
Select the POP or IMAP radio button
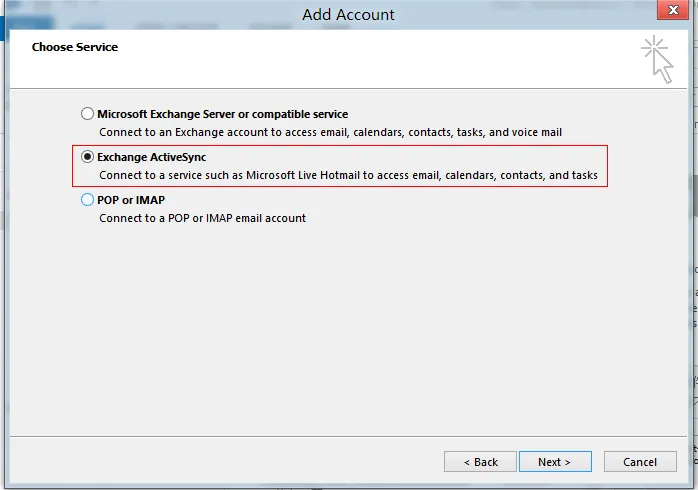87,200
